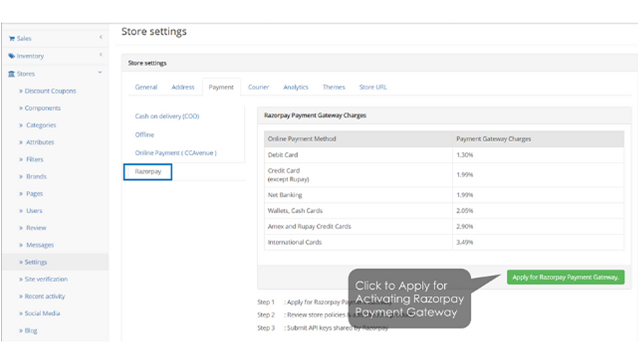Open Sales in the sidebar
640x360 pixels.
(x=24, y=38)
